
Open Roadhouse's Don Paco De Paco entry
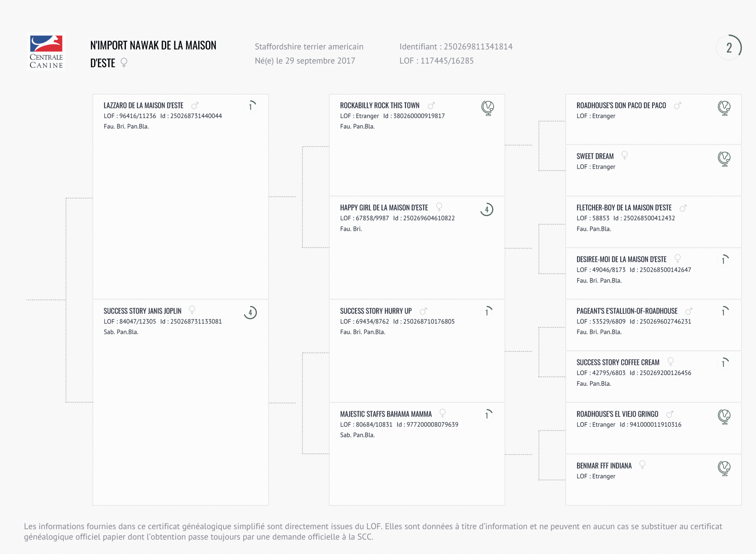tap(621, 106)
